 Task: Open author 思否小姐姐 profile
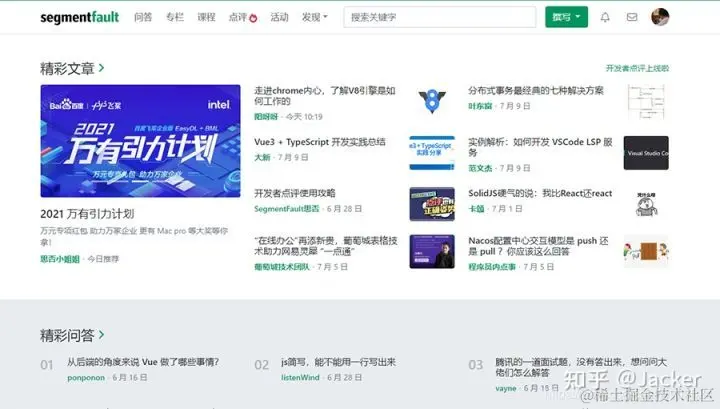60,259
